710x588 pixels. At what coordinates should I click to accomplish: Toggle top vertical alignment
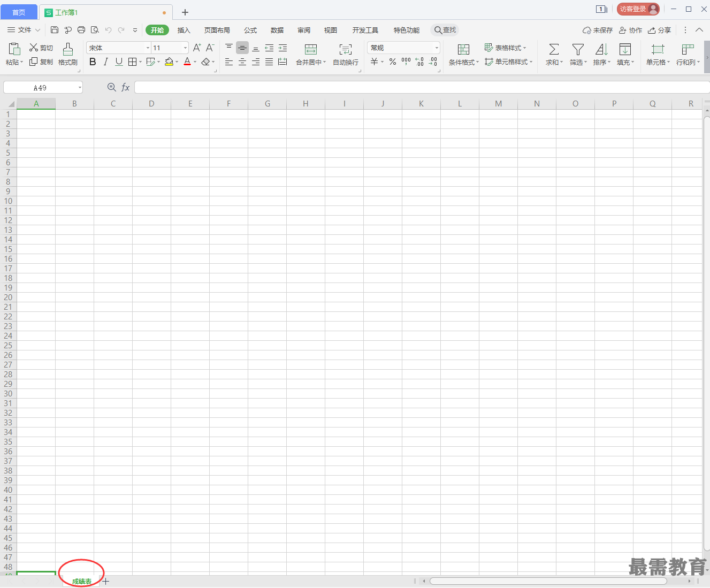point(229,48)
